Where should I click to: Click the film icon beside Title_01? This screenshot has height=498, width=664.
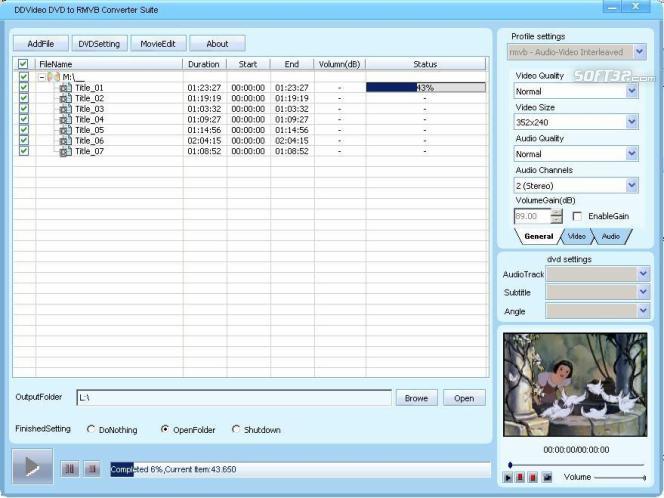click(x=65, y=88)
